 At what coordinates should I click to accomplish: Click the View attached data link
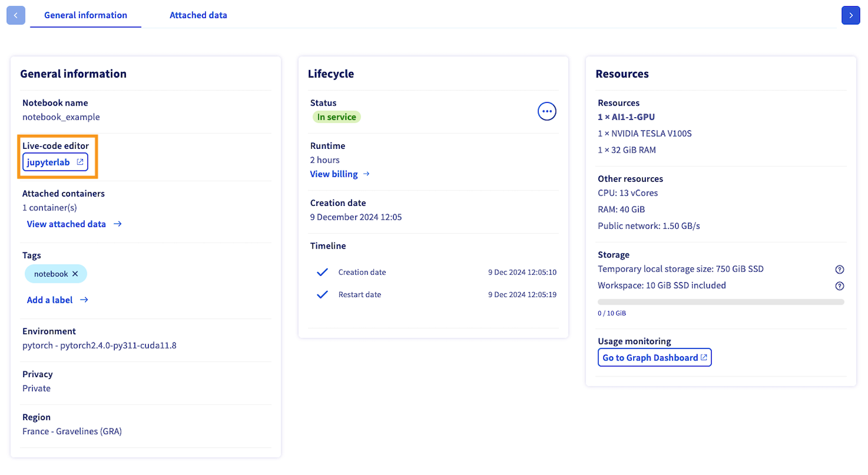click(66, 224)
